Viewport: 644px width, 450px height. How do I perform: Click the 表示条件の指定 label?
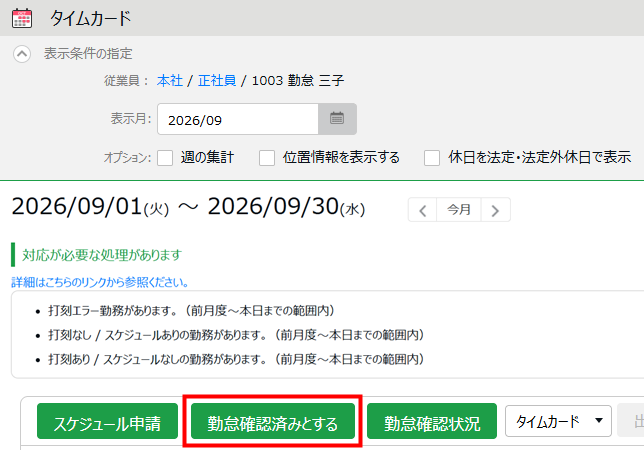[88, 54]
